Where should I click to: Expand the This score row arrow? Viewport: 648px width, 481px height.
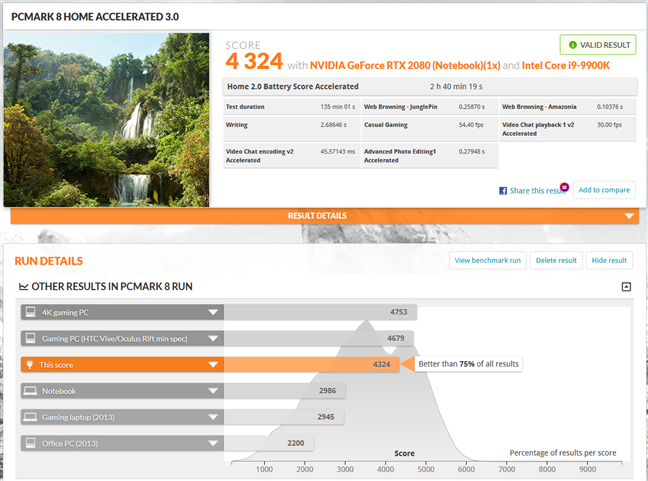213,364
